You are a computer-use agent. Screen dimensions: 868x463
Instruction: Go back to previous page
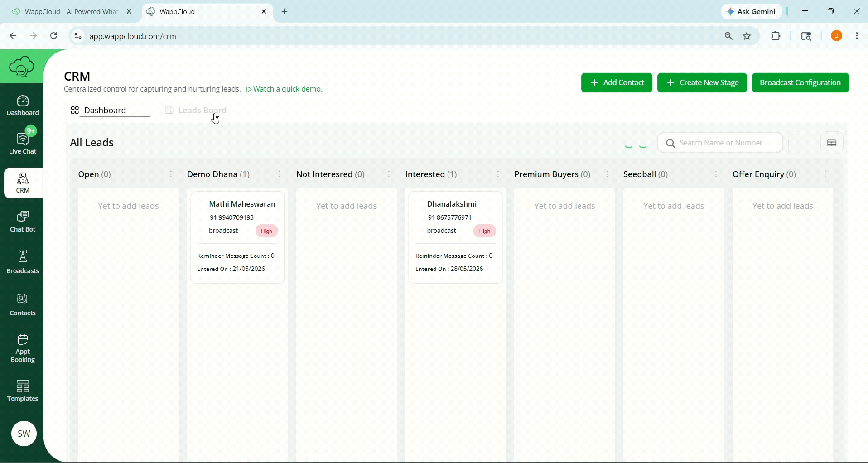point(13,36)
